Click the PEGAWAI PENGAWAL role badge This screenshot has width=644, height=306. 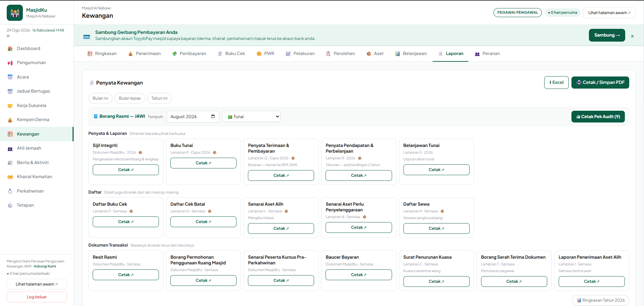(517, 12)
